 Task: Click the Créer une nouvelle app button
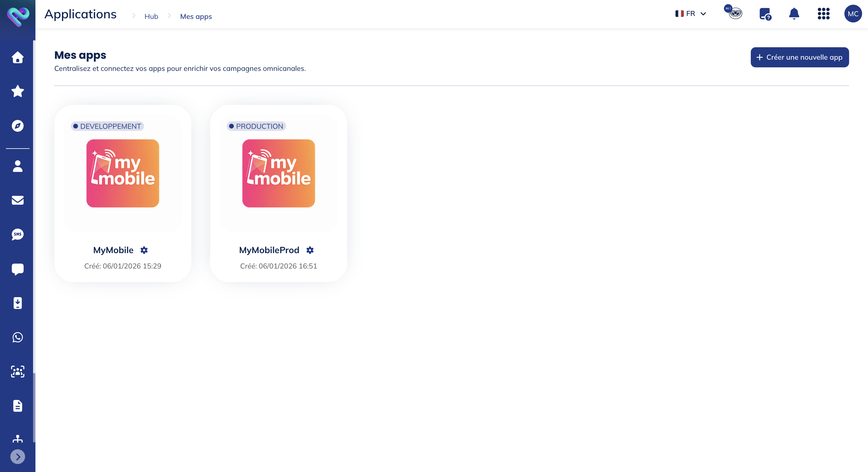tap(800, 57)
